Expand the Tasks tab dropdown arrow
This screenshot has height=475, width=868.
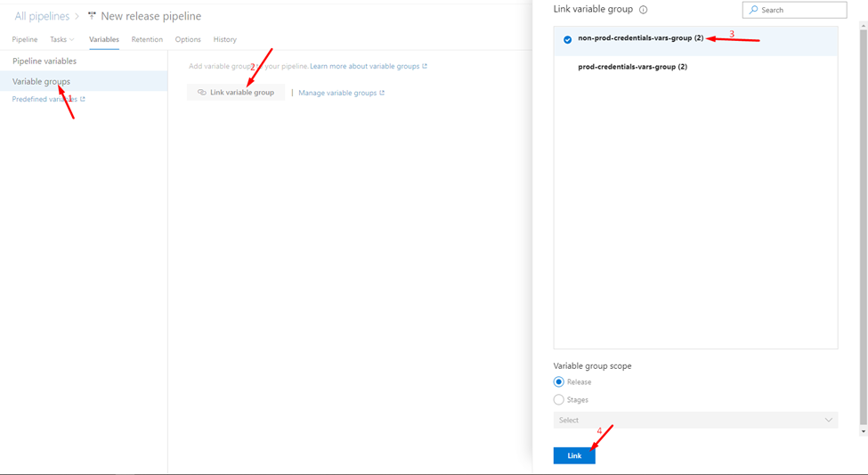click(x=72, y=39)
